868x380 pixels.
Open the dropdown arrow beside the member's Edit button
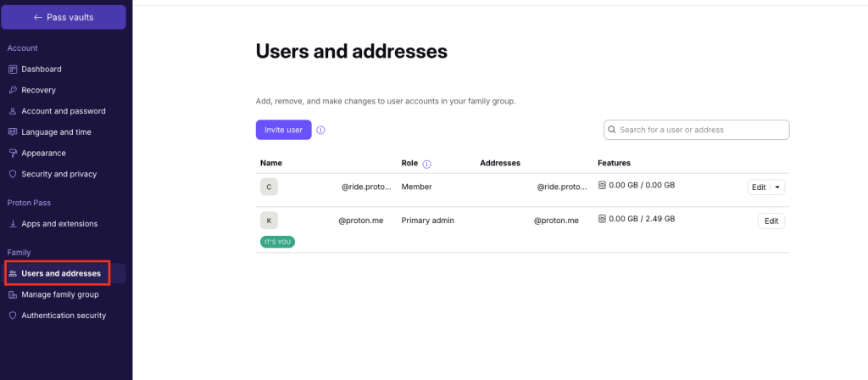(x=778, y=187)
